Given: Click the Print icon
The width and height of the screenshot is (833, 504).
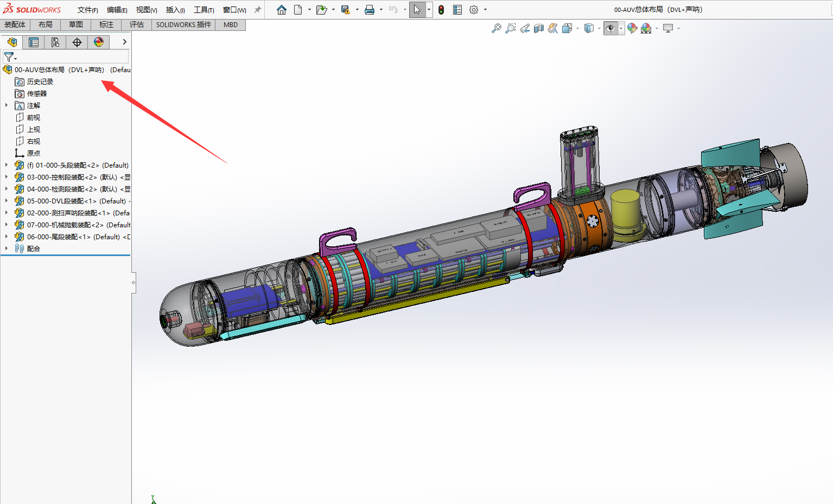Looking at the screenshot, I should click(x=370, y=10).
